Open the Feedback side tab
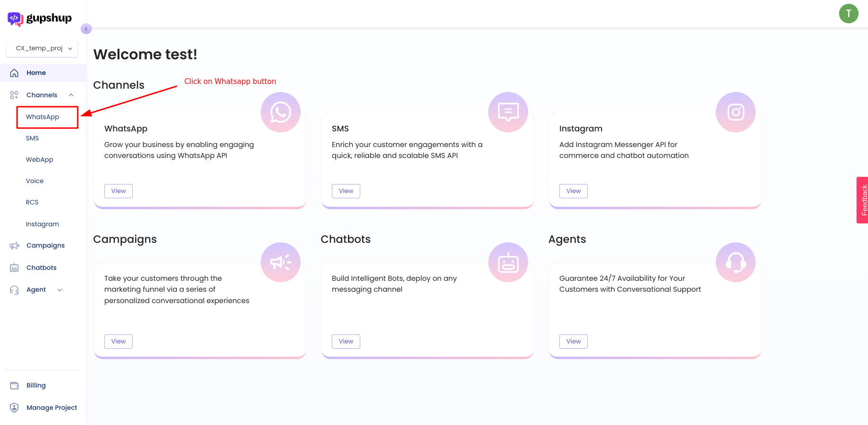 (x=863, y=200)
